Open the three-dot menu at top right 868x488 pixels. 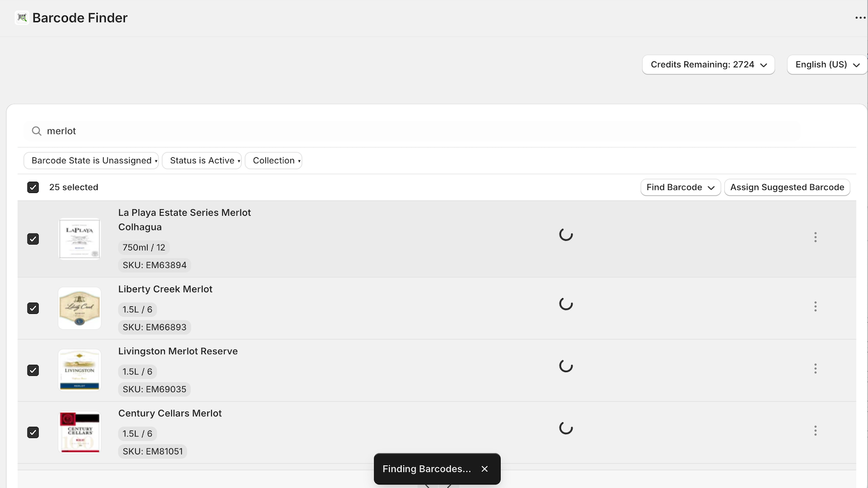tap(860, 18)
